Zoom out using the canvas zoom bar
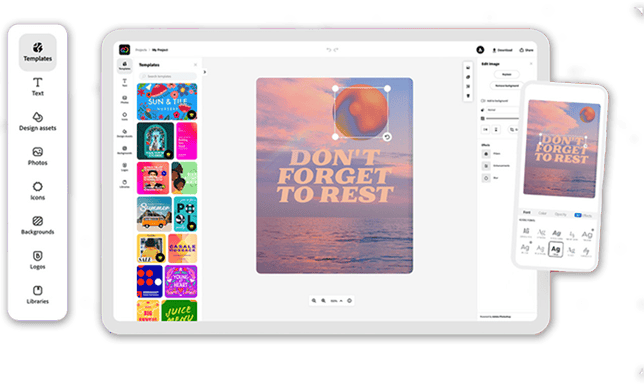This screenshot has width=644, height=384. tap(314, 301)
